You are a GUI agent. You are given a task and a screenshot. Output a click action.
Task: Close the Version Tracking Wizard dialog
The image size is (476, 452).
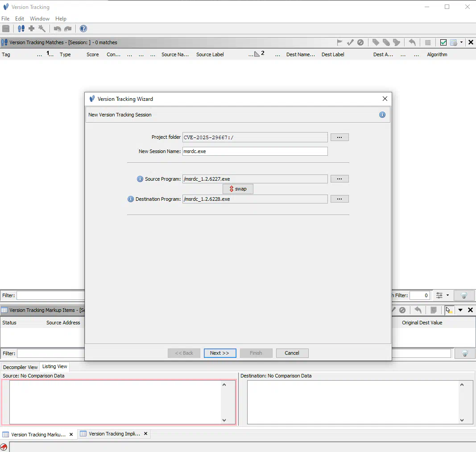click(x=385, y=99)
